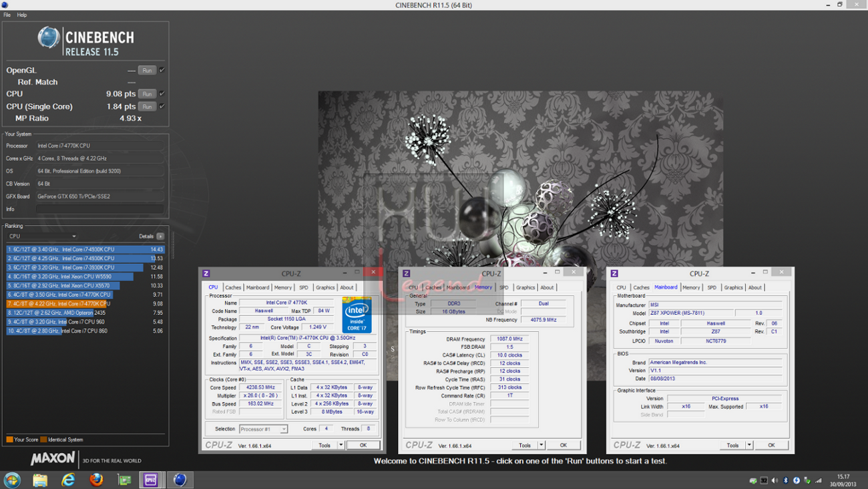Click the DRAM Frequency value 1087.0 MHz

tap(509, 339)
